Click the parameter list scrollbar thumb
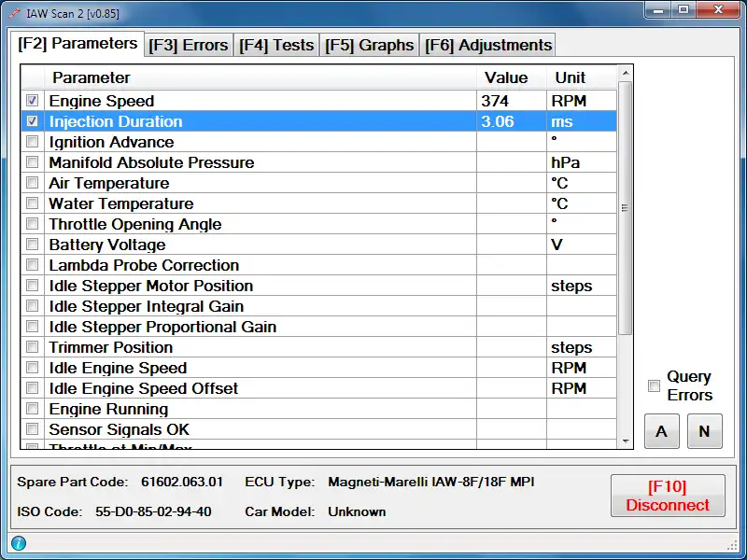The height and width of the screenshot is (560, 747). coord(626,207)
